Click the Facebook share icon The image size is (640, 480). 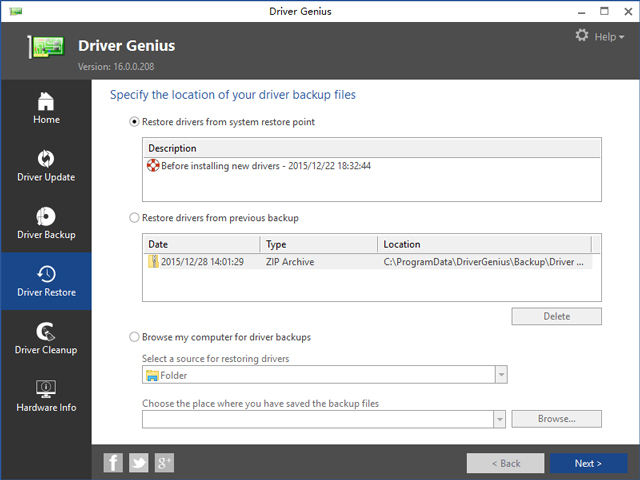[x=114, y=462]
